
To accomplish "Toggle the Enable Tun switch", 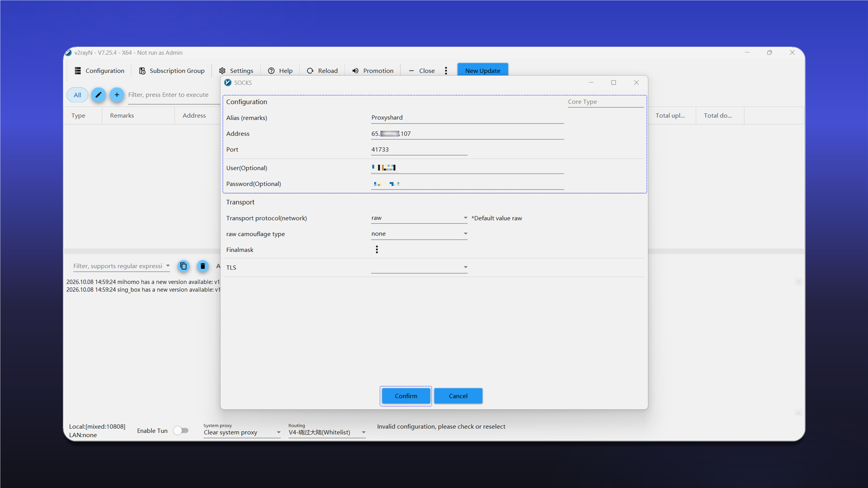I will tap(181, 431).
